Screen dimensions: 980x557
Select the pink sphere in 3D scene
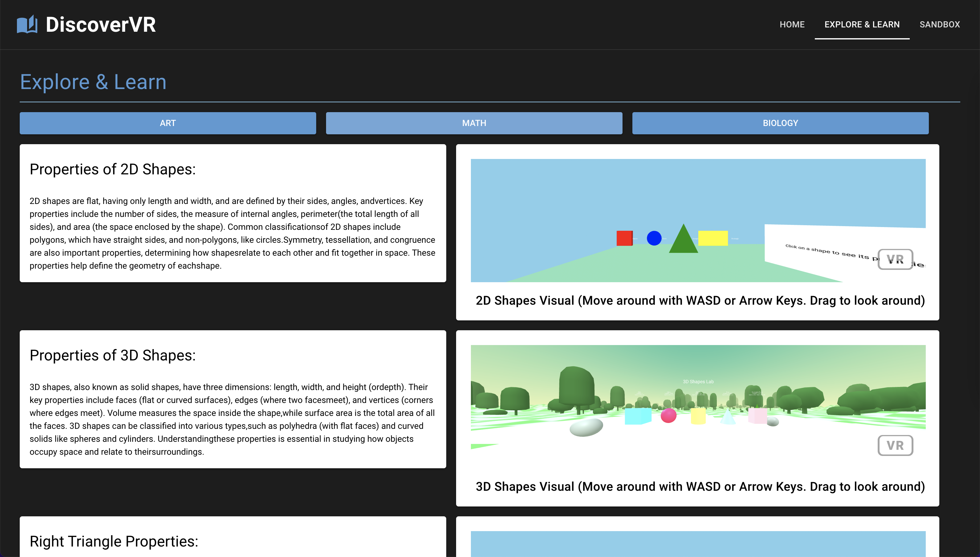point(668,416)
